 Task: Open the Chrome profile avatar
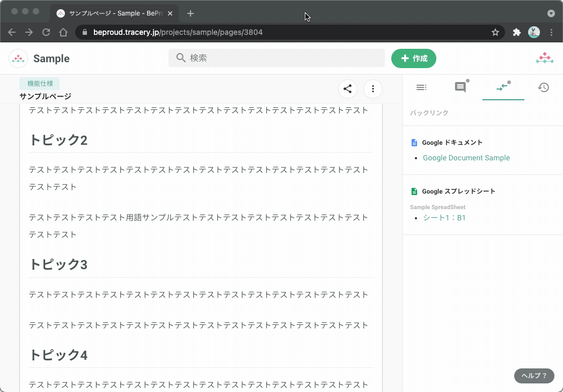(533, 32)
